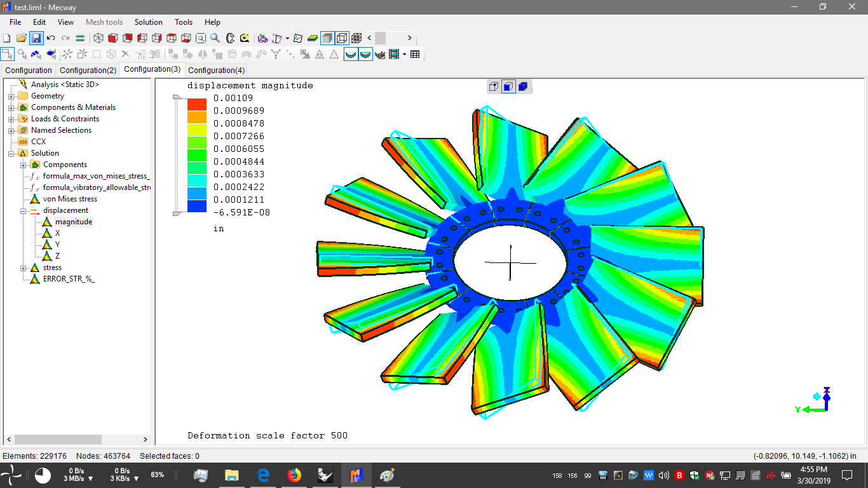This screenshot has height=488, width=868.
Task: Save the model with the floppy icon
Action: (x=36, y=38)
